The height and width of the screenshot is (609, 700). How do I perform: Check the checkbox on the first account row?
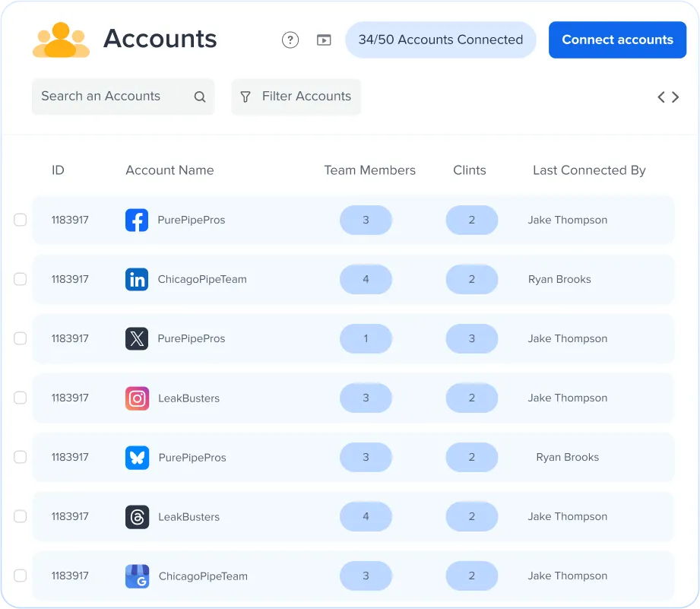[x=20, y=220]
